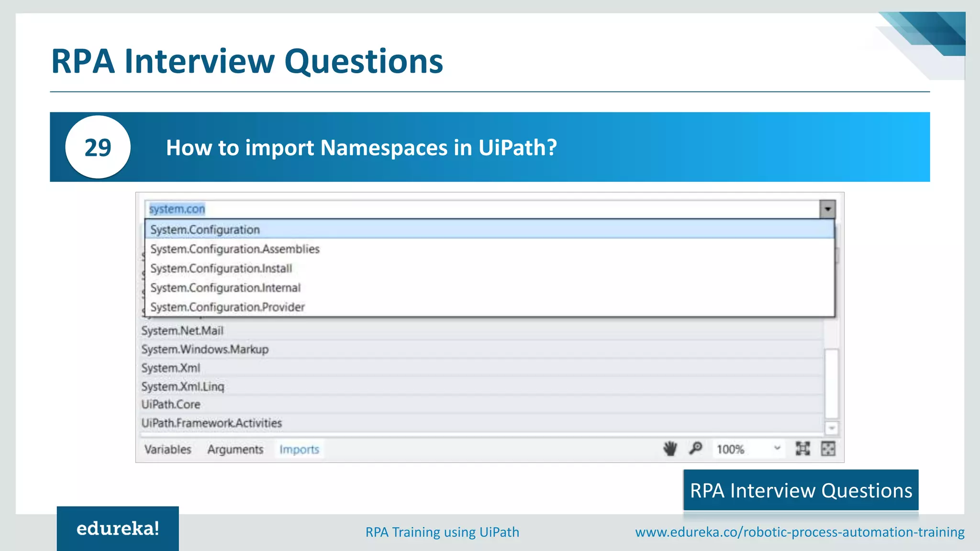Click the scroll down arrow of namespace list
The width and height of the screenshot is (980, 551).
click(x=832, y=428)
